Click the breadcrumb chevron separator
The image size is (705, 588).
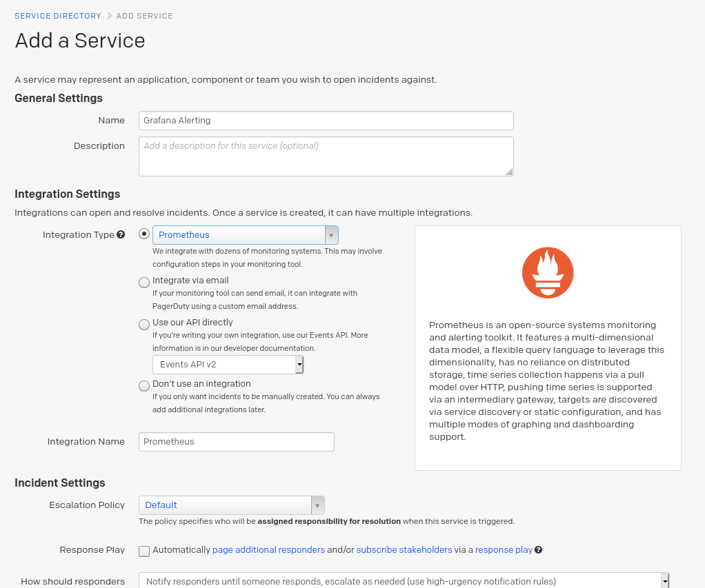point(109,16)
